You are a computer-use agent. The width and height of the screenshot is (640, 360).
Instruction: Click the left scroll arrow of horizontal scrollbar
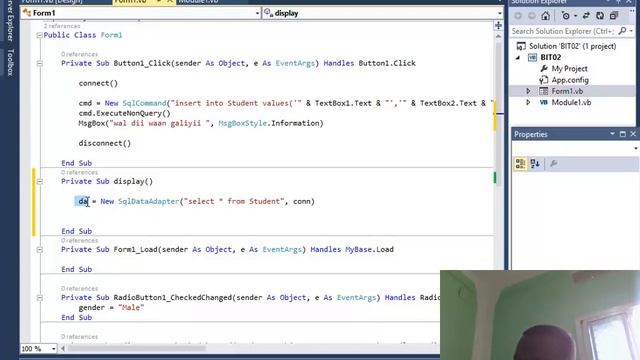point(62,349)
